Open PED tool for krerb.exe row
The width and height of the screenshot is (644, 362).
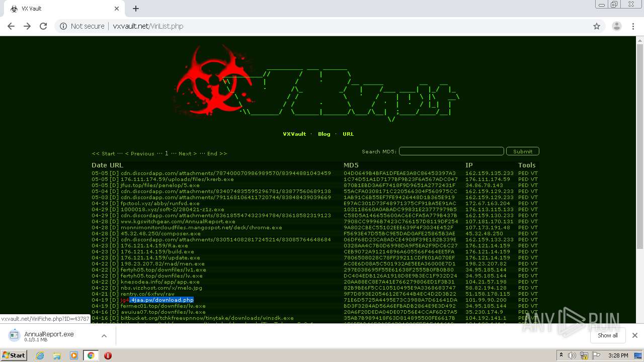pyautogui.click(x=523, y=179)
